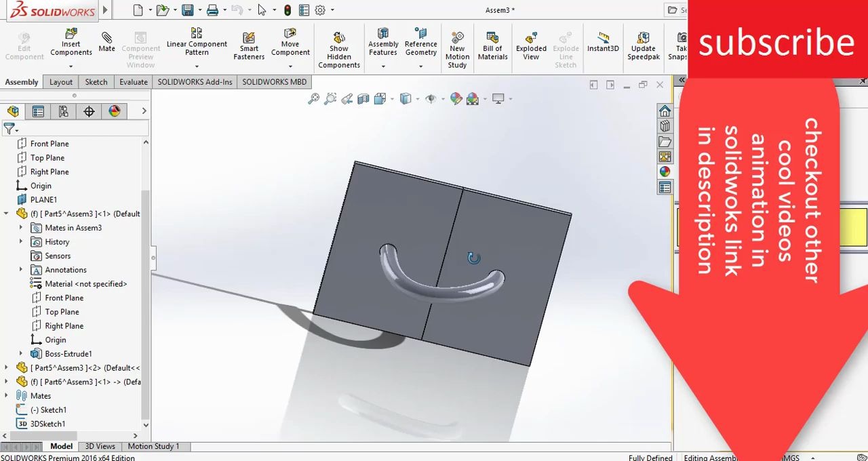Activate the Section View tool
Image resolution: width=868 pixels, height=461 pixels.
click(x=363, y=98)
